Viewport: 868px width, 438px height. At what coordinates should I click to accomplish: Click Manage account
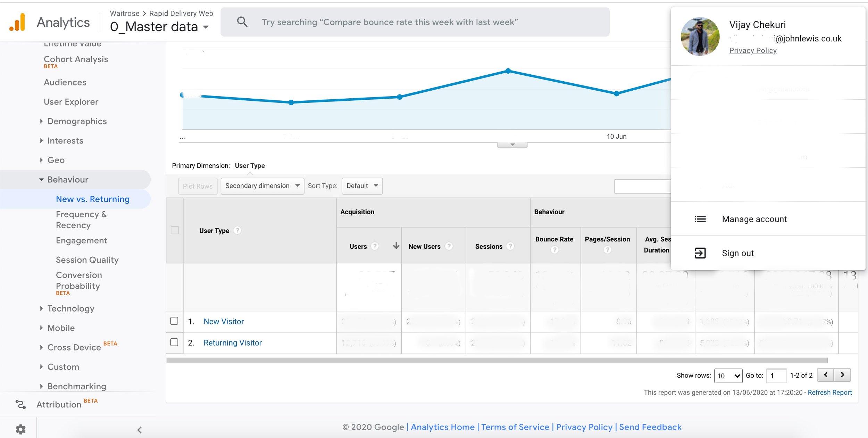click(x=754, y=219)
